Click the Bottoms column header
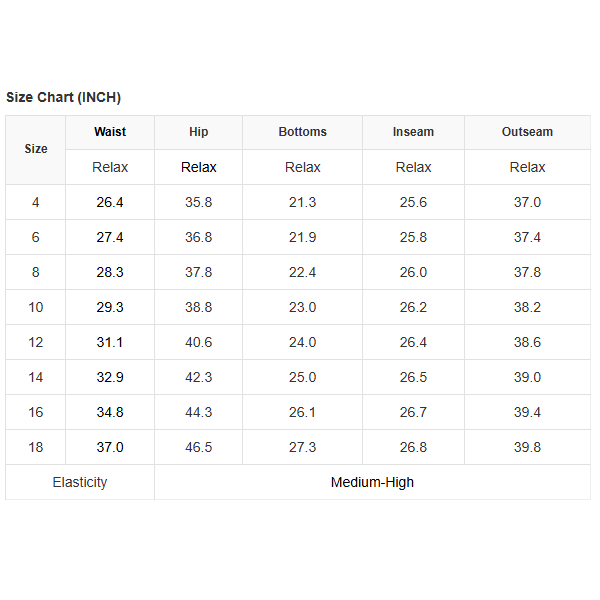Image resolution: width=600 pixels, height=600 pixels. [302, 132]
